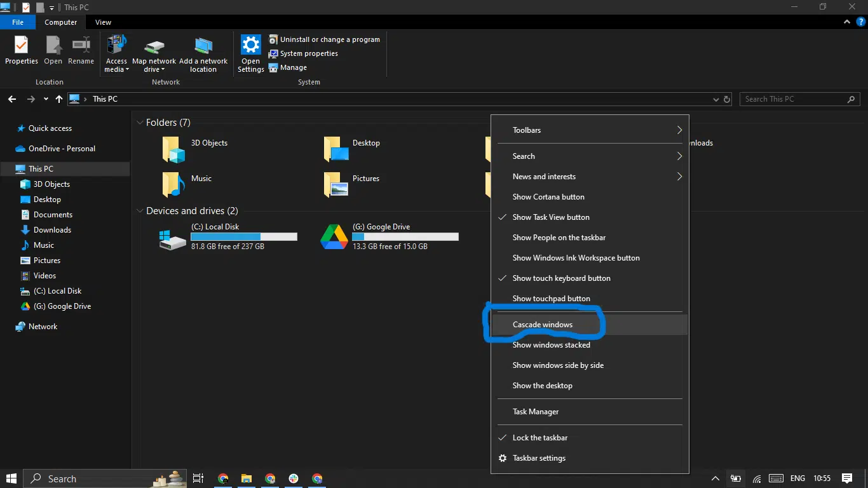This screenshot has height=488, width=868.
Task: Click the Up one level arrow
Action: (x=59, y=99)
